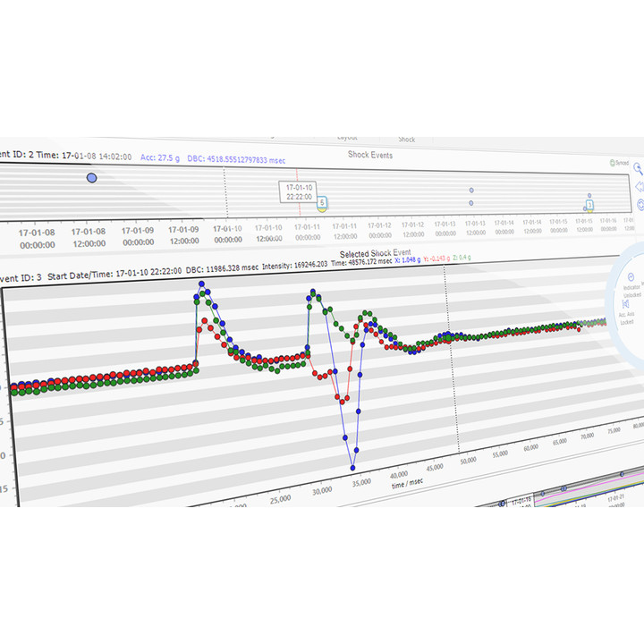Select the shock event marker numbered 6

click(x=321, y=203)
